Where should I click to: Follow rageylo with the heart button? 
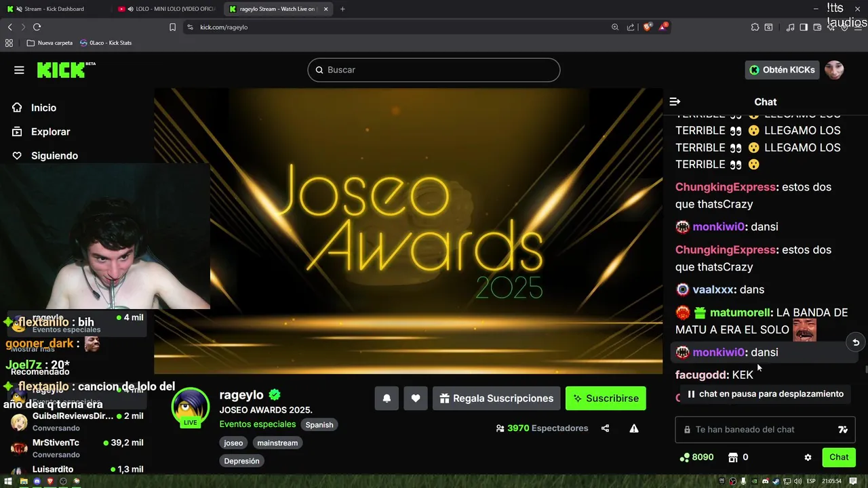[x=416, y=399]
